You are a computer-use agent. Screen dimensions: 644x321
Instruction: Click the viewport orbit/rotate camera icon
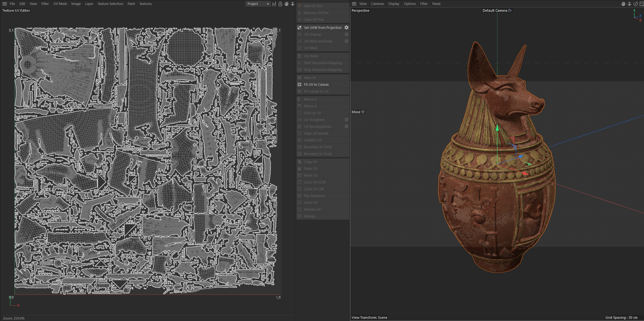636,4
